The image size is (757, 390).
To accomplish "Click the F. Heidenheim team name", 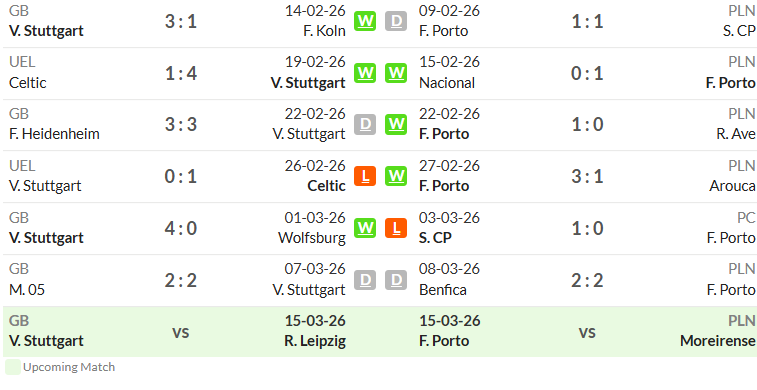I will tap(54, 134).
